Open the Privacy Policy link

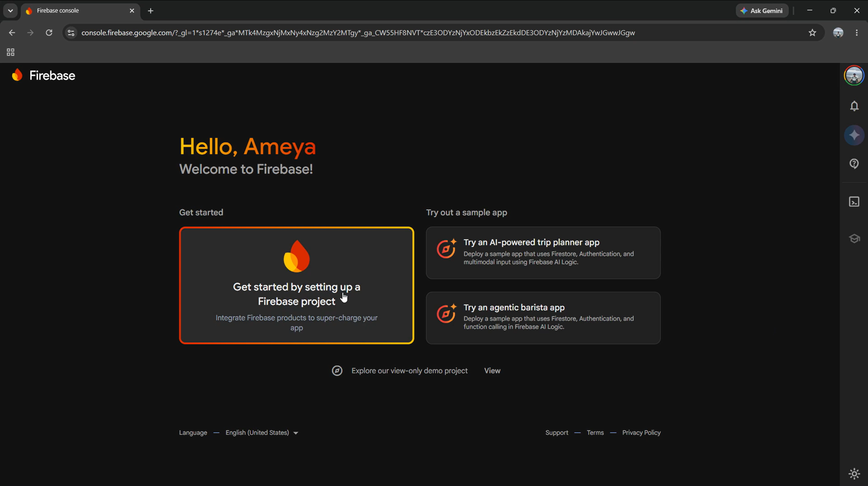point(641,432)
